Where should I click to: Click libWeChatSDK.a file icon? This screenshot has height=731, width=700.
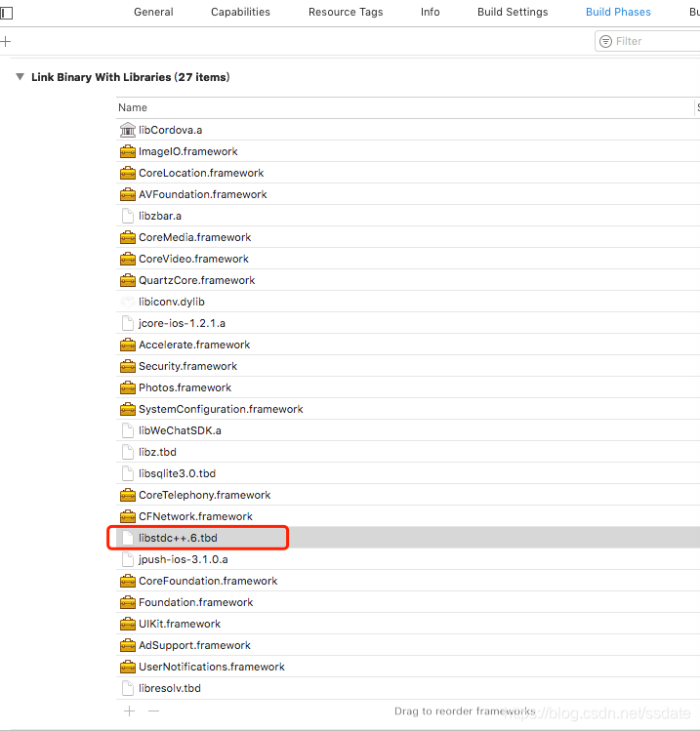click(127, 430)
